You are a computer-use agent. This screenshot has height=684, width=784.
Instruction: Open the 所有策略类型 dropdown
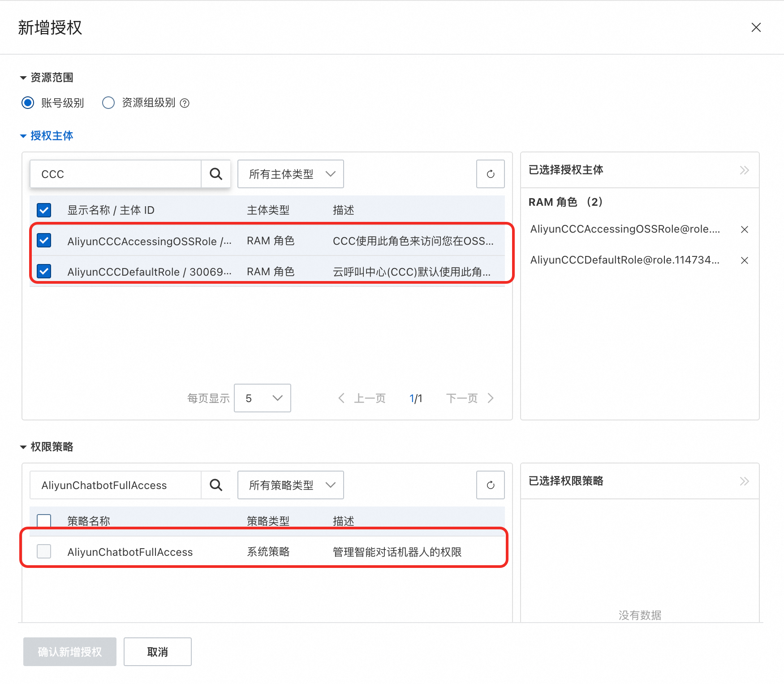point(291,485)
